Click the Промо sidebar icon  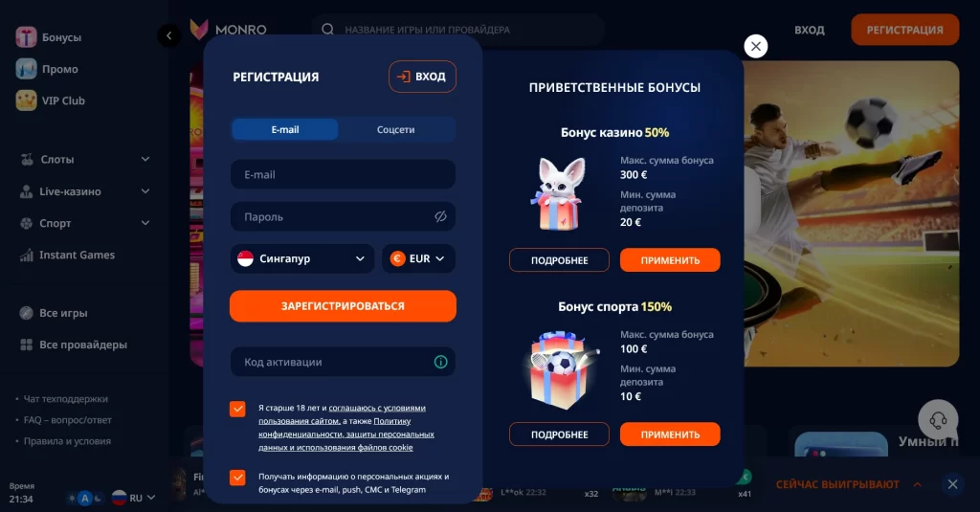pyautogui.click(x=26, y=69)
